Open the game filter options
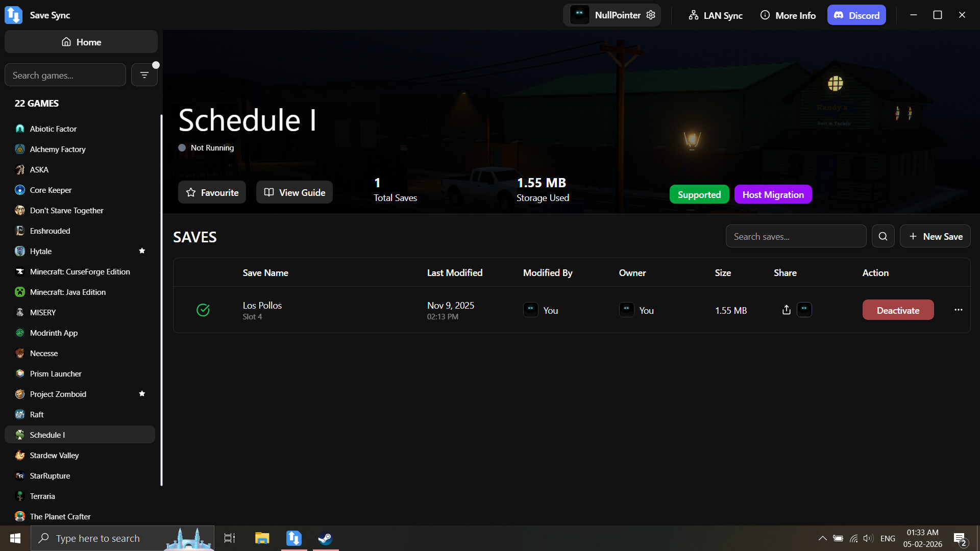980x551 pixels. (x=144, y=74)
